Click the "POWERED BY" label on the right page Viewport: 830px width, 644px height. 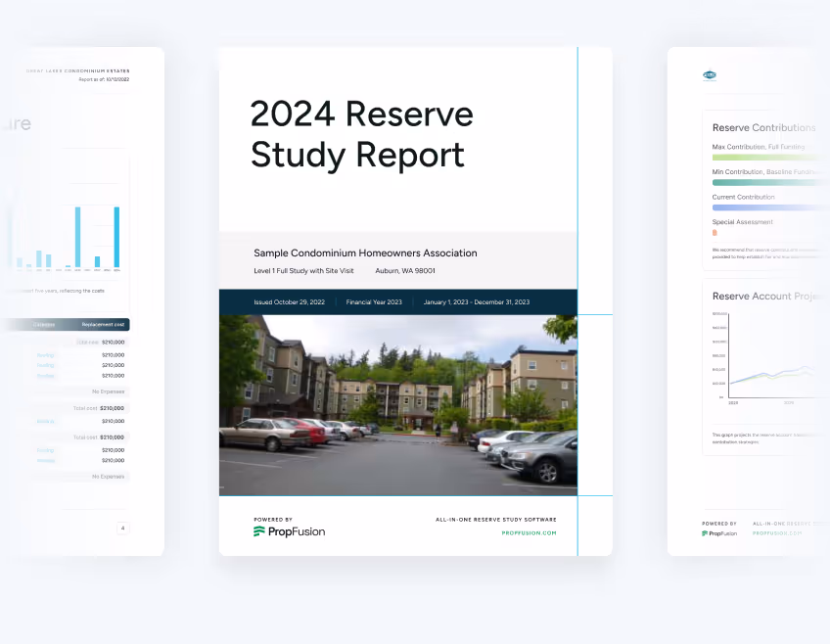pyautogui.click(x=718, y=524)
